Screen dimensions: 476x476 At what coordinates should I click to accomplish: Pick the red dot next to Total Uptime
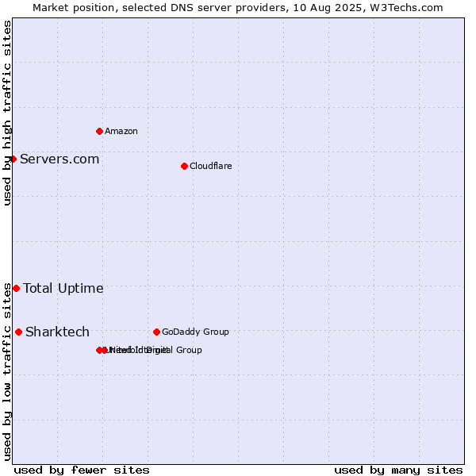17,289
